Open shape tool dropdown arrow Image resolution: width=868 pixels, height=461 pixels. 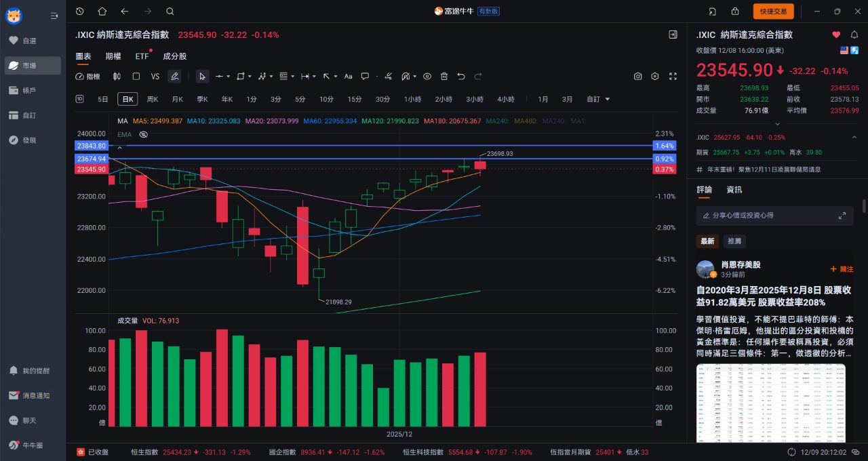coord(250,77)
